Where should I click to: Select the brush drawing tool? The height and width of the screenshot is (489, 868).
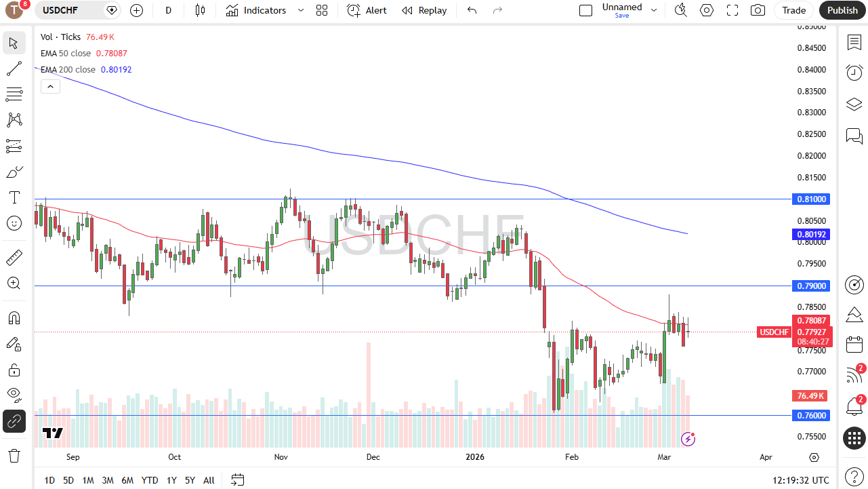coord(14,172)
